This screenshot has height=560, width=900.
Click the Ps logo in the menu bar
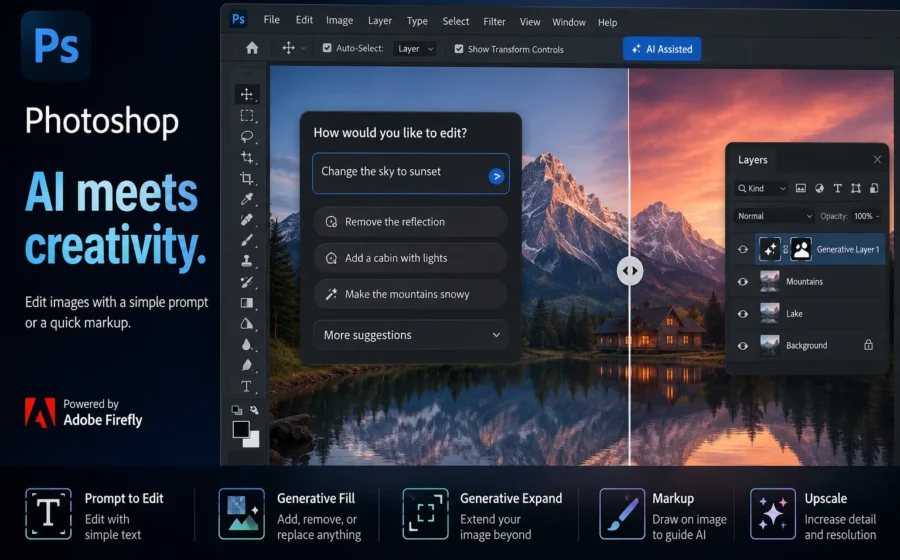click(x=238, y=20)
